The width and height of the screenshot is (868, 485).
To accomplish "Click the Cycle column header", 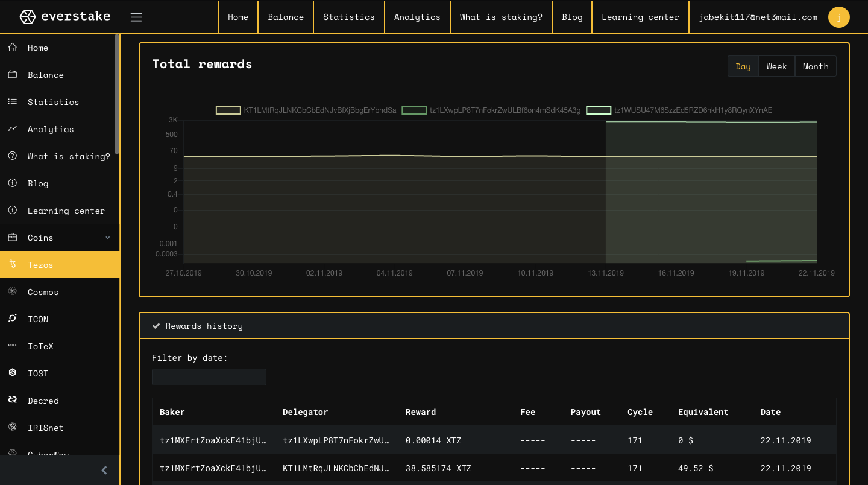I will pos(640,412).
